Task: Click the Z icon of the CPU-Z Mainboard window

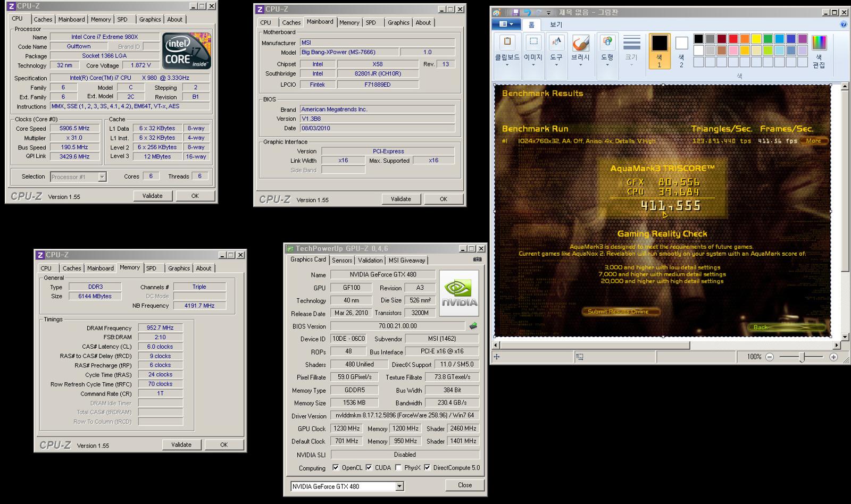Action: (260, 9)
